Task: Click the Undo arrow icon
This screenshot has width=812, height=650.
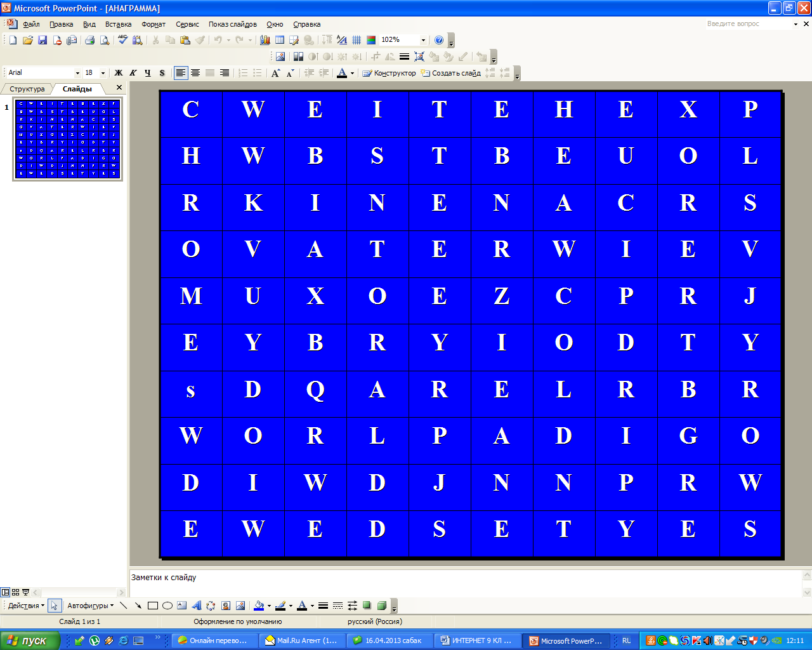Action: pos(218,40)
